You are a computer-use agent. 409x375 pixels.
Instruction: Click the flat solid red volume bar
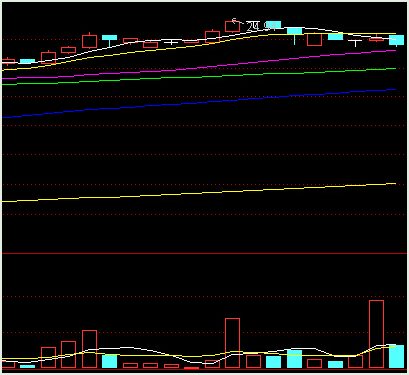[x=192, y=368]
